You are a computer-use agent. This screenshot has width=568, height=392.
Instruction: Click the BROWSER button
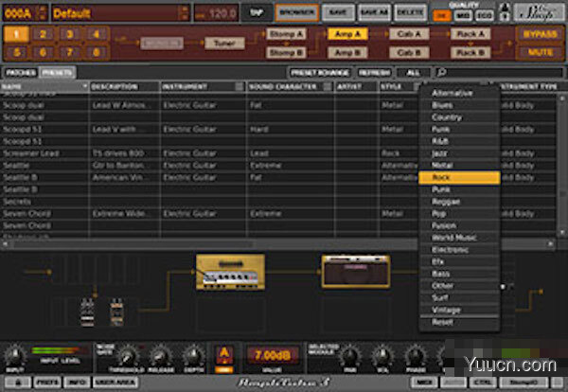pos(296,13)
